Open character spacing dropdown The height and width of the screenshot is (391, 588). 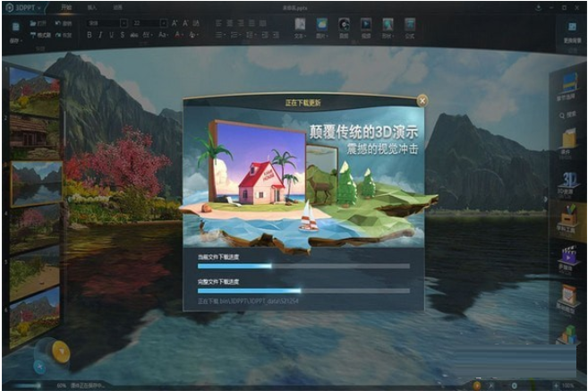tap(148, 35)
